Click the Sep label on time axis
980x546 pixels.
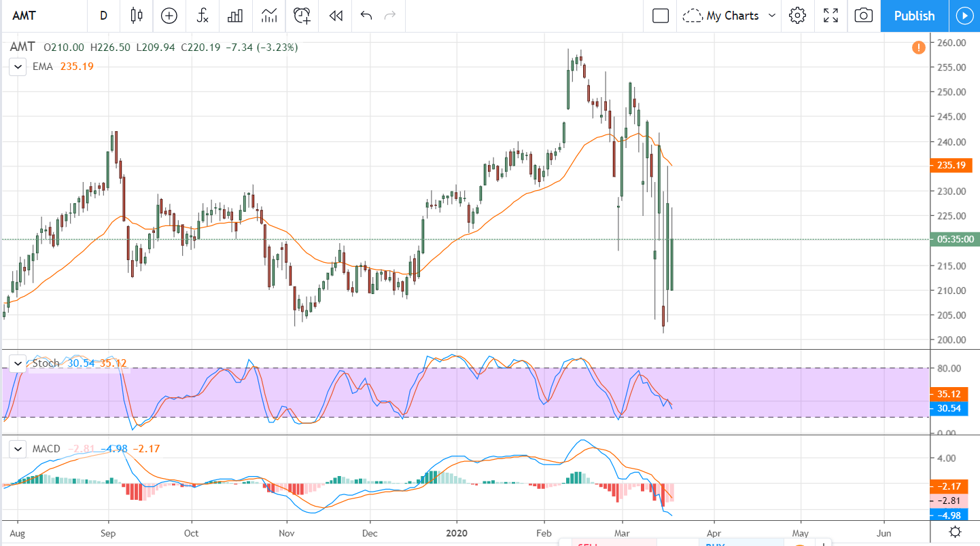[108, 532]
